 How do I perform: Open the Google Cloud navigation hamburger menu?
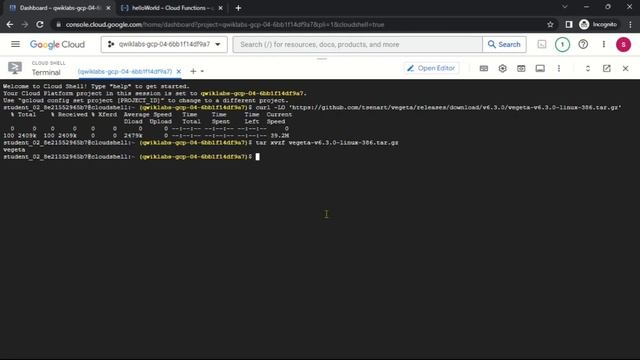click(x=16, y=44)
